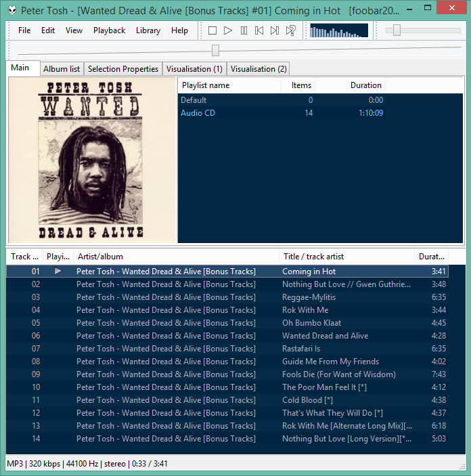Open the Selection Properties tab
471x476 pixels.
(123, 69)
